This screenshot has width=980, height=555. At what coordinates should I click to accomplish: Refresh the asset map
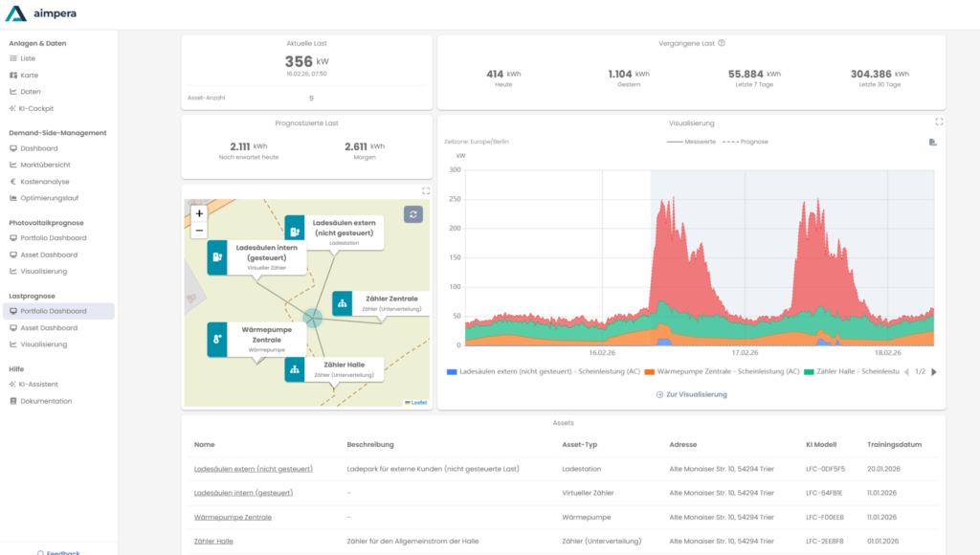(412, 214)
